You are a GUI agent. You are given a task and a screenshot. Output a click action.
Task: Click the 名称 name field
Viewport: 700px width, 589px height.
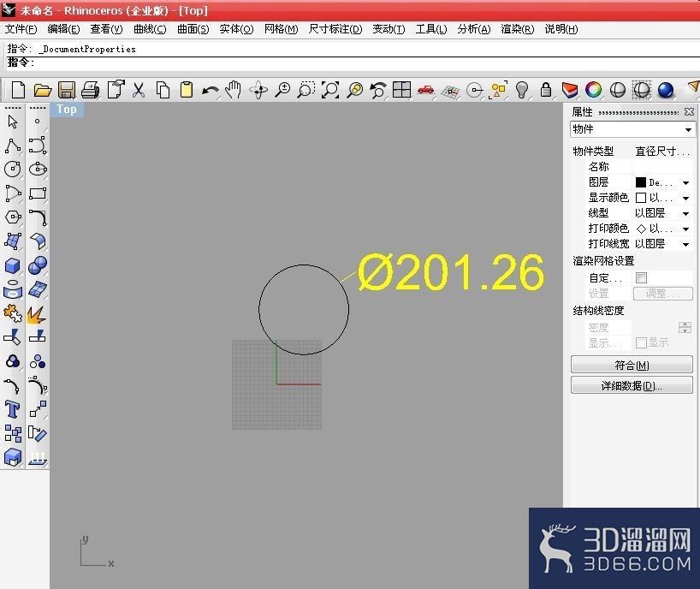click(662, 167)
